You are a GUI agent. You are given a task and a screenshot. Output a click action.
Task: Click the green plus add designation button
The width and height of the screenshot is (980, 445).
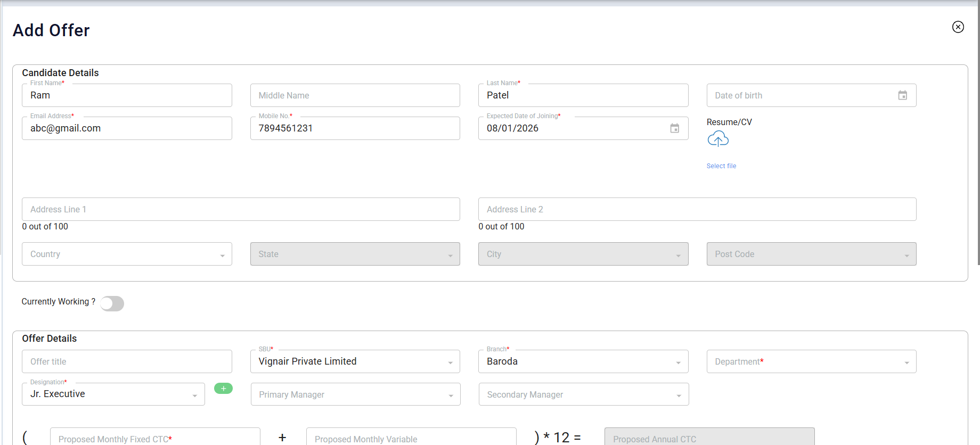pos(223,389)
